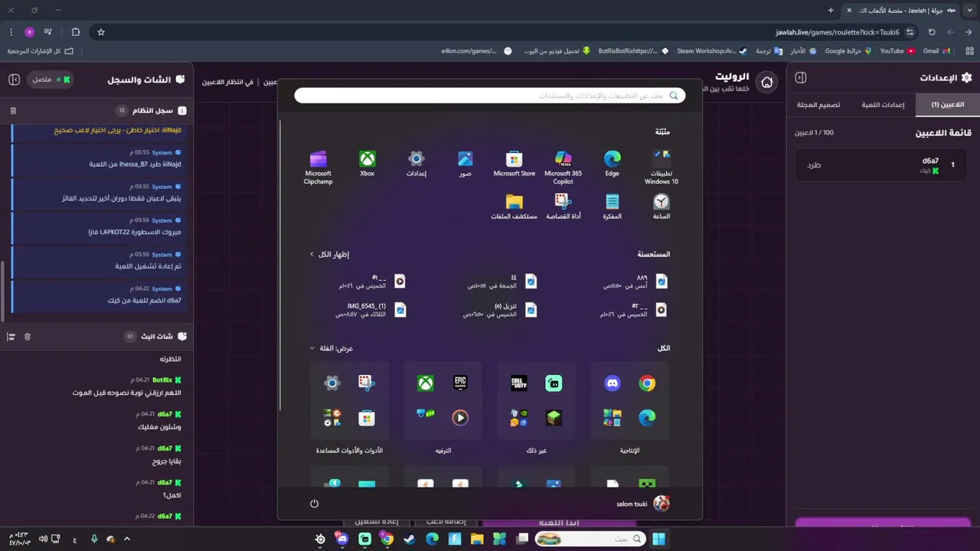Switch to إعدادات اللعبة tab

click(x=883, y=105)
